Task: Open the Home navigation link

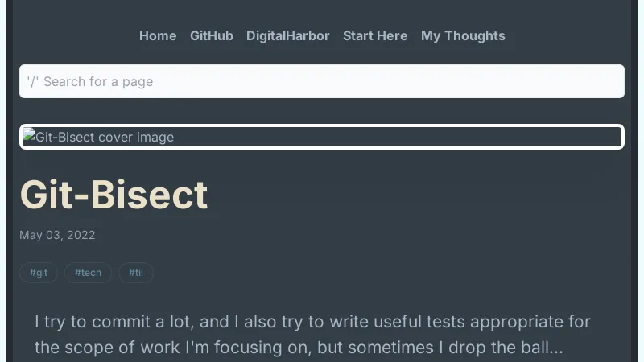Action: pos(158,35)
